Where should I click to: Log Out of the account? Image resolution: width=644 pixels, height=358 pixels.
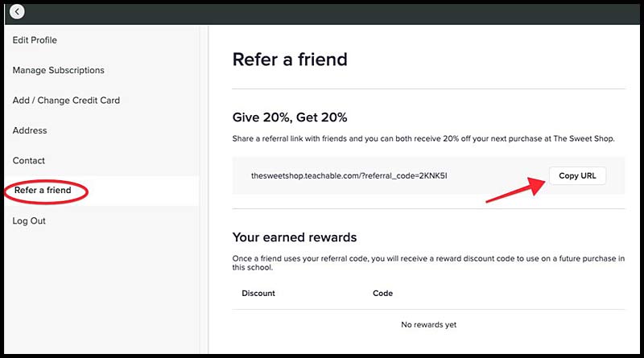tap(29, 221)
